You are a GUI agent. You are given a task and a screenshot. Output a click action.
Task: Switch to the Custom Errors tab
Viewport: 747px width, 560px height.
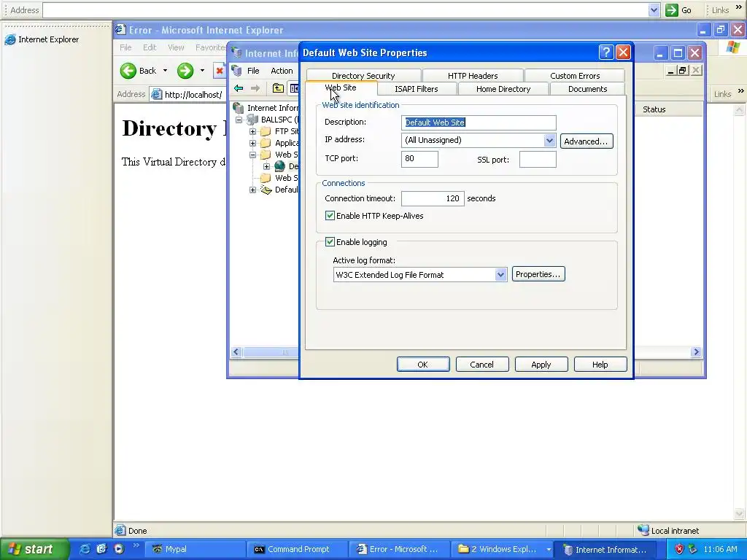tap(575, 76)
